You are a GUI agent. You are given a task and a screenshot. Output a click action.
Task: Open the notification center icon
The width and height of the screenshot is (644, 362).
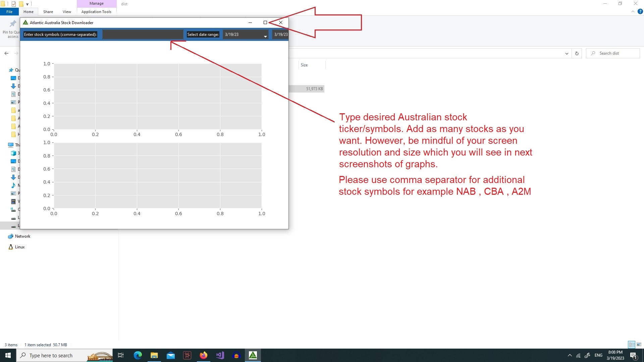point(633,355)
